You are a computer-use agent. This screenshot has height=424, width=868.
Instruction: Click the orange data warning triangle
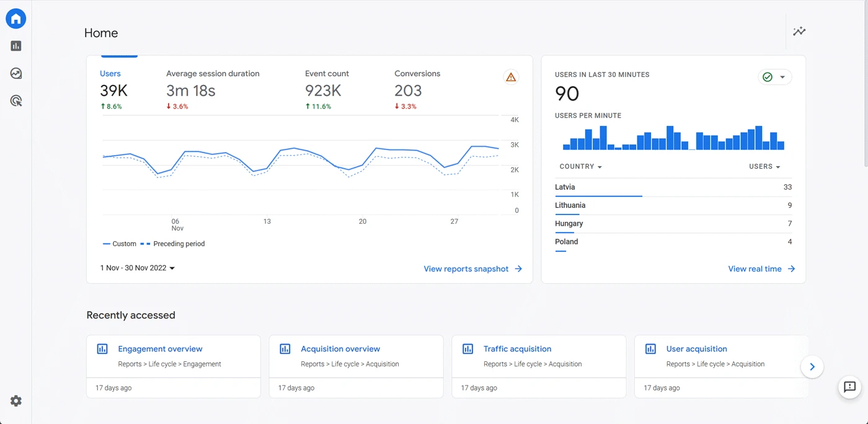pos(511,77)
